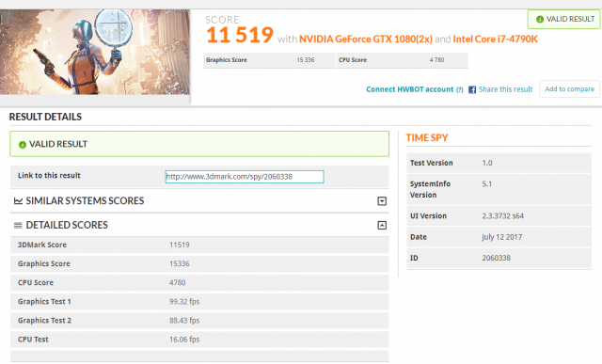Viewport: 602px width, 364px height.
Task: Click the RESULT DETAILS heading
Action: (45, 117)
